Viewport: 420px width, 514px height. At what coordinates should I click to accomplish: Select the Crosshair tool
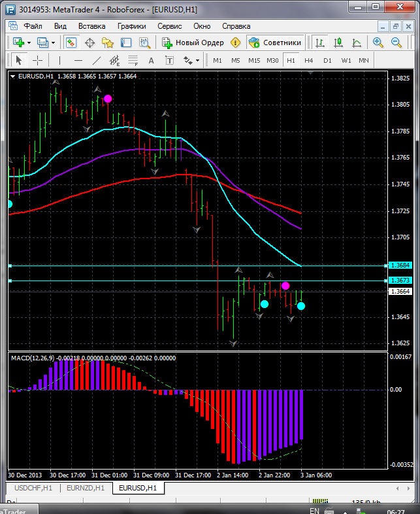point(37,60)
